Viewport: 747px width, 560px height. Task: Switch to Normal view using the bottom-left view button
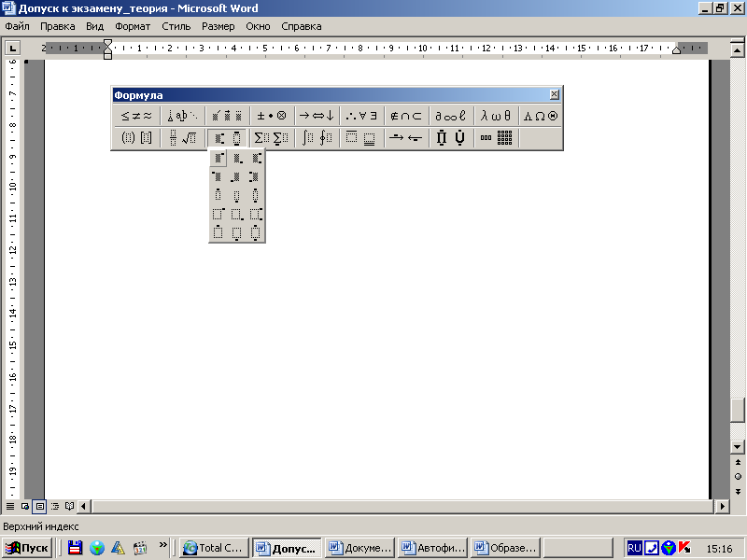[10, 506]
